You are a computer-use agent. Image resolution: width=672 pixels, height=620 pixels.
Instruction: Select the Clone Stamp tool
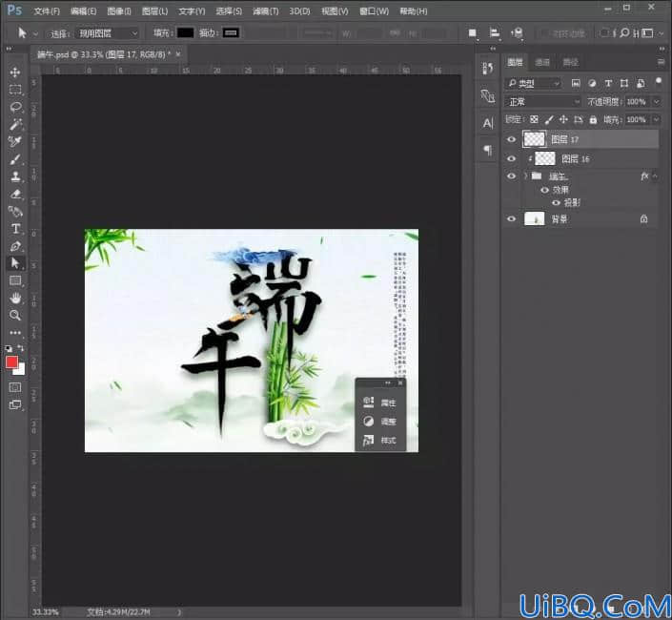(15, 176)
